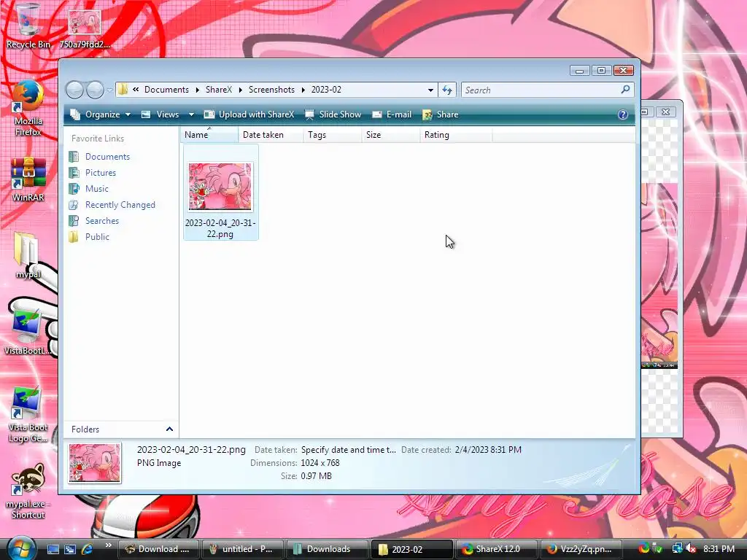Open the address bar history dropdown
This screenshot has width=747, height=560.
pyautogui.click(x=430, y=90)
